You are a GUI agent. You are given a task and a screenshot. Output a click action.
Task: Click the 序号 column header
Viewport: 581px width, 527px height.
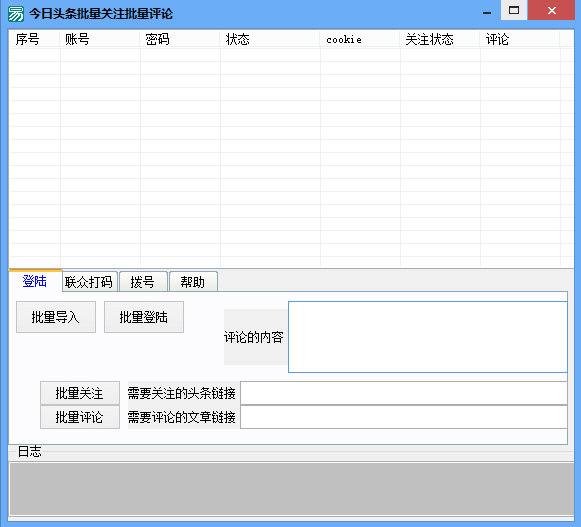click(34, 39)
